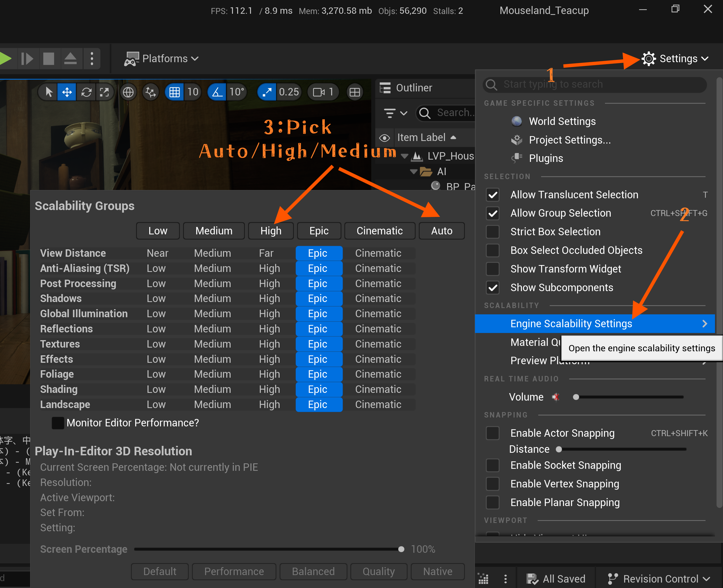Enable Socket Snapping checkbox
The image size is (723, 588).
493,465
